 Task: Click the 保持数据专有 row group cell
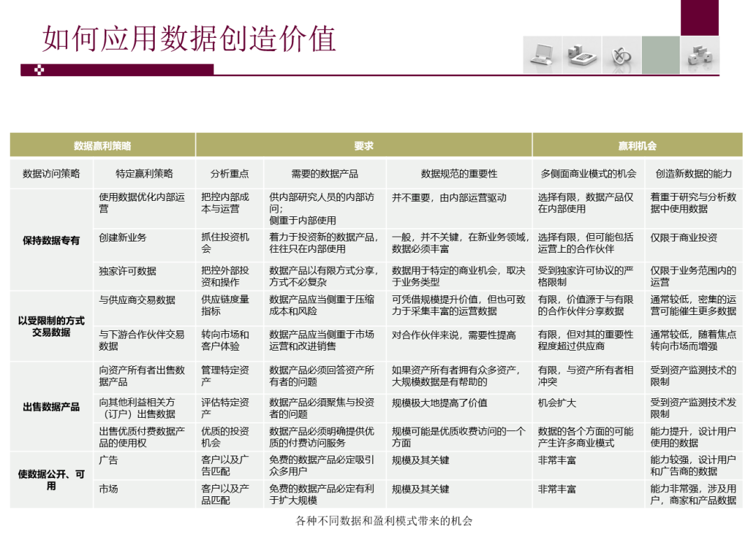(x=51, y=240)
